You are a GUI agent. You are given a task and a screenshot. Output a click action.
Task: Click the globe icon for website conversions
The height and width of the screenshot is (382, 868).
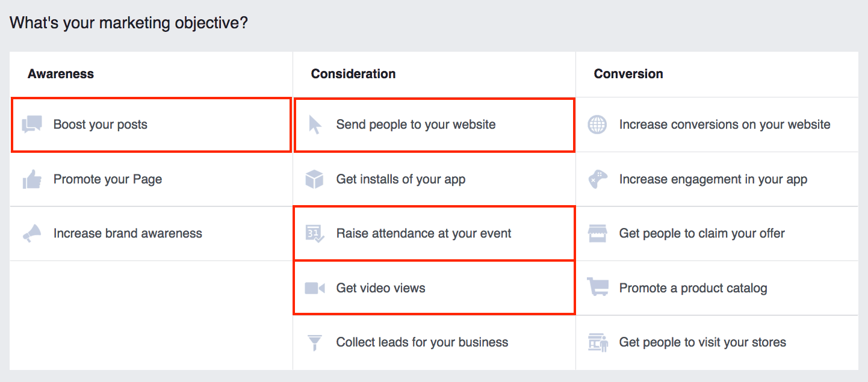point(597,125)
